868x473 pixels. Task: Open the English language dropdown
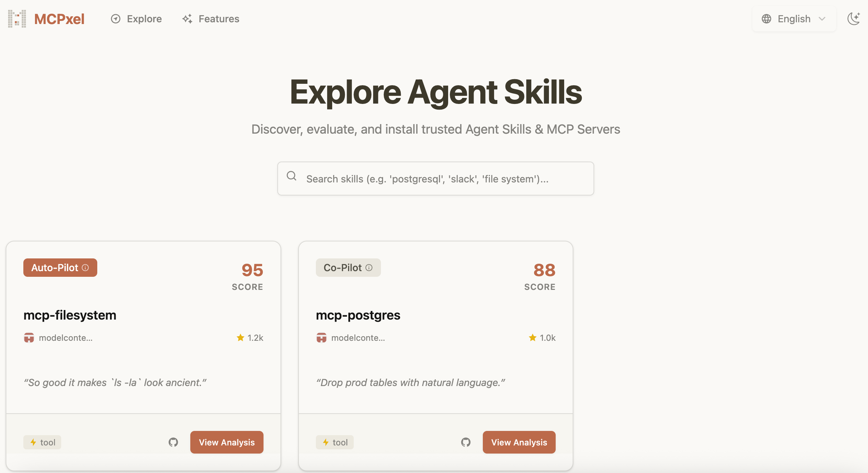click(794, 19)
